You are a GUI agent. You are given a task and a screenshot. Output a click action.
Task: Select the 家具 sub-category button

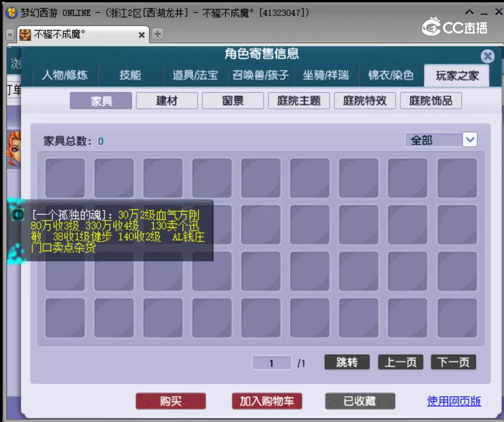click(x=101, y=101)
